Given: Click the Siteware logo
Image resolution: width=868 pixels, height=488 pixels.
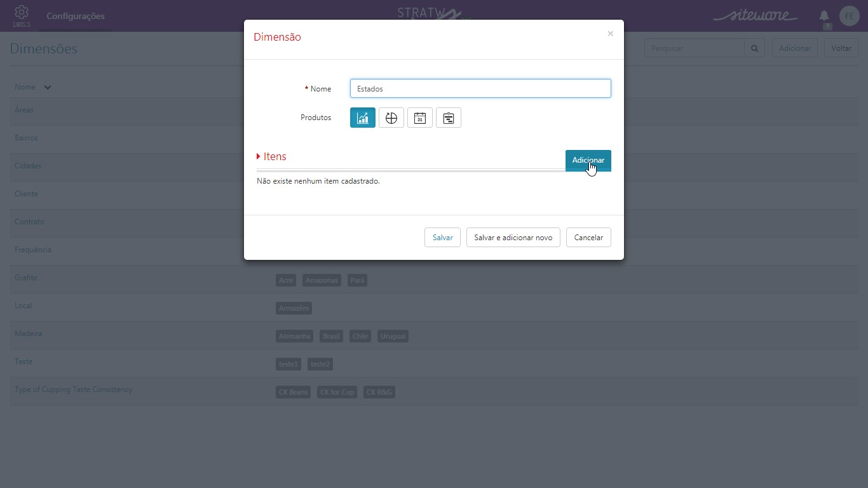Looking at the screenshot, I should tap(756, 15).
